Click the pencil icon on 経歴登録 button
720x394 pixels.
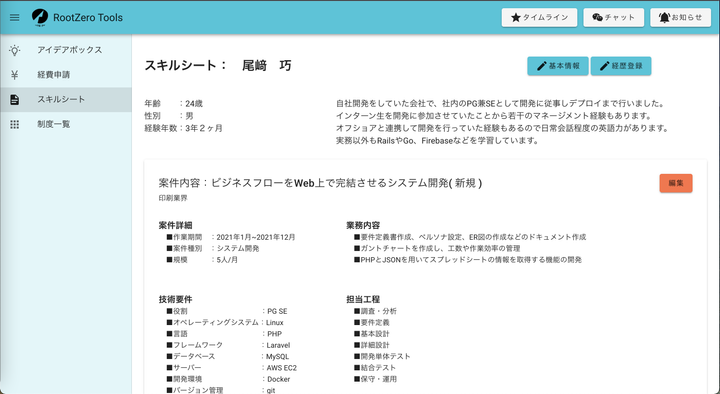tap(605, 66)
